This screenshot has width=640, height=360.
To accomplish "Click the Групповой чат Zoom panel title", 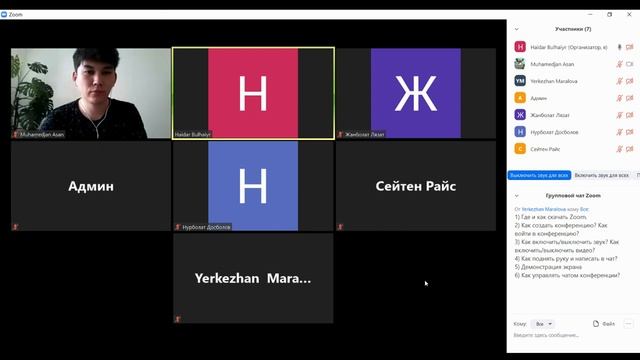I will coord(573,196).
